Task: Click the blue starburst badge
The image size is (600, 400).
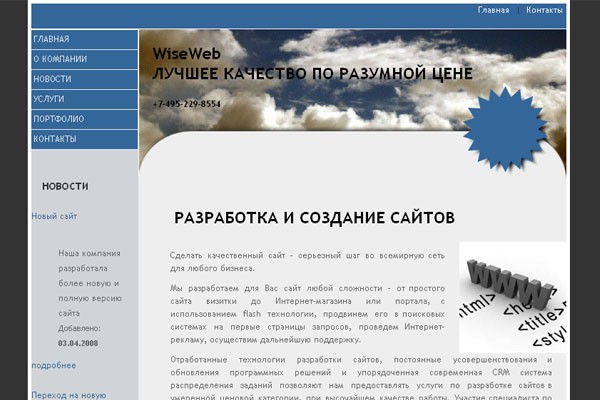Action: point(505,128)
